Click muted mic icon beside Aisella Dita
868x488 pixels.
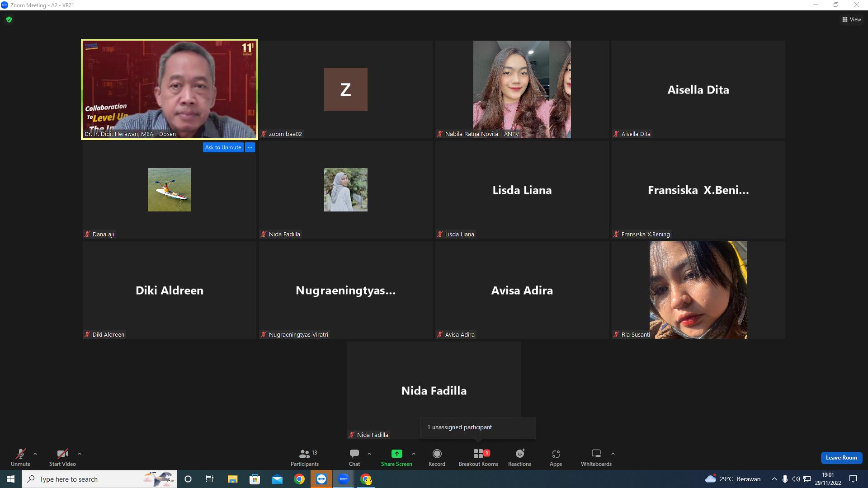click(x=616, y=134)
